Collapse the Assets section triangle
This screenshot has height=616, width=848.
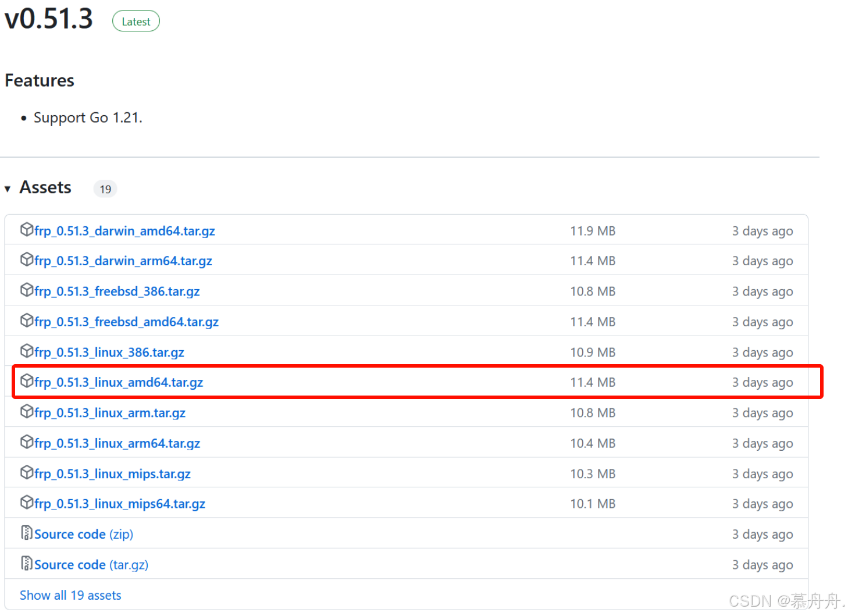[8, 189]
